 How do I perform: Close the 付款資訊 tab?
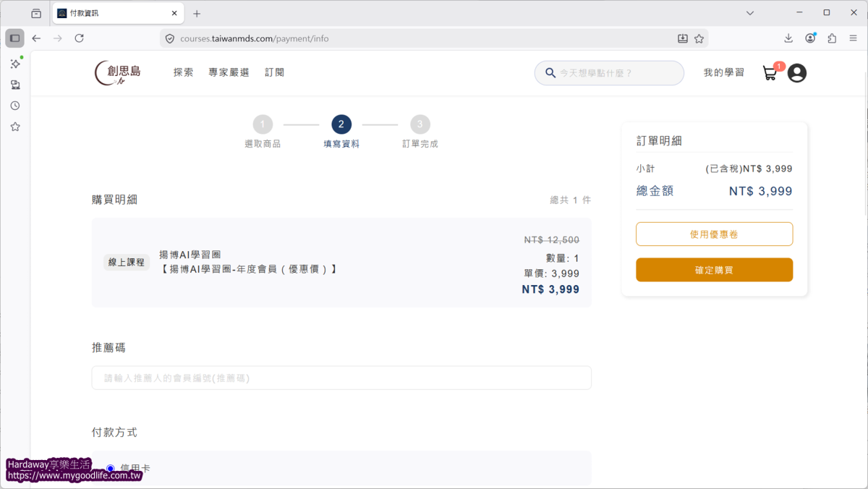click(x=174, y=13)
